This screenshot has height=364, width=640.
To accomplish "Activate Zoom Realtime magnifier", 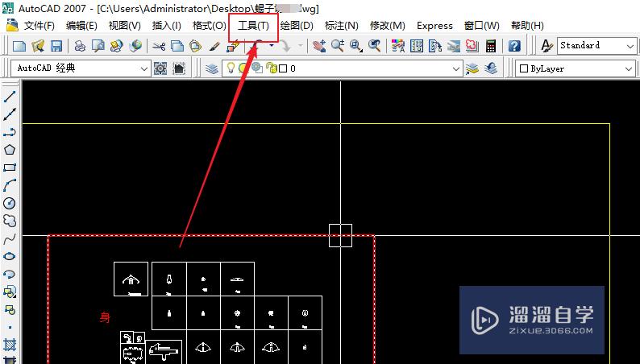I will coord(337,46).
